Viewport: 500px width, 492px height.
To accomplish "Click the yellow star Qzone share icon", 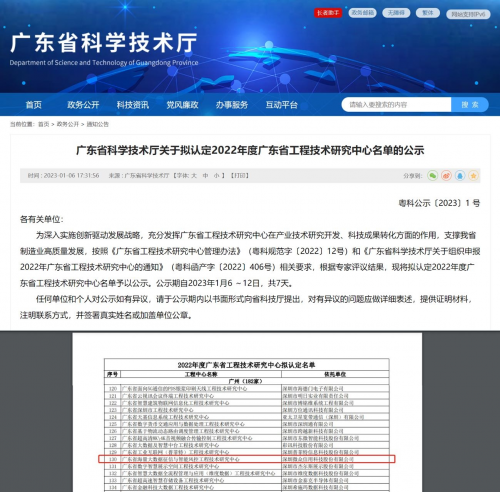I will pos(473,175).
